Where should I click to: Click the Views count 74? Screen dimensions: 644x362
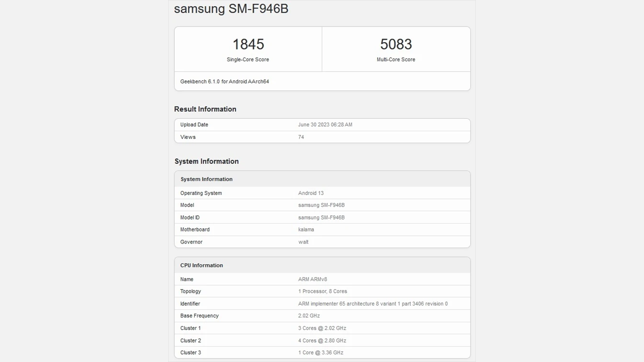(301, 137)
